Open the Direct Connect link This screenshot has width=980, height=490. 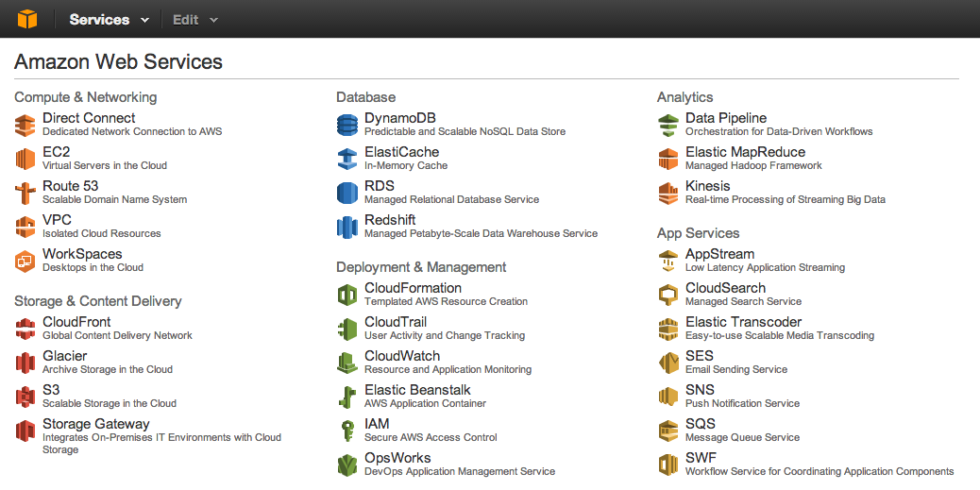[x=89, y=117]
